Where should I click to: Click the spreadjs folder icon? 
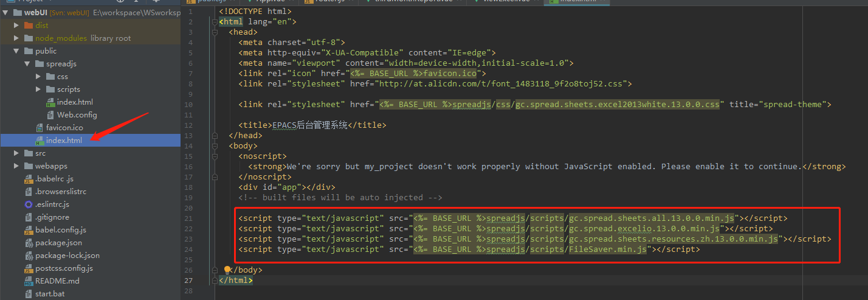tap(40, 64)
